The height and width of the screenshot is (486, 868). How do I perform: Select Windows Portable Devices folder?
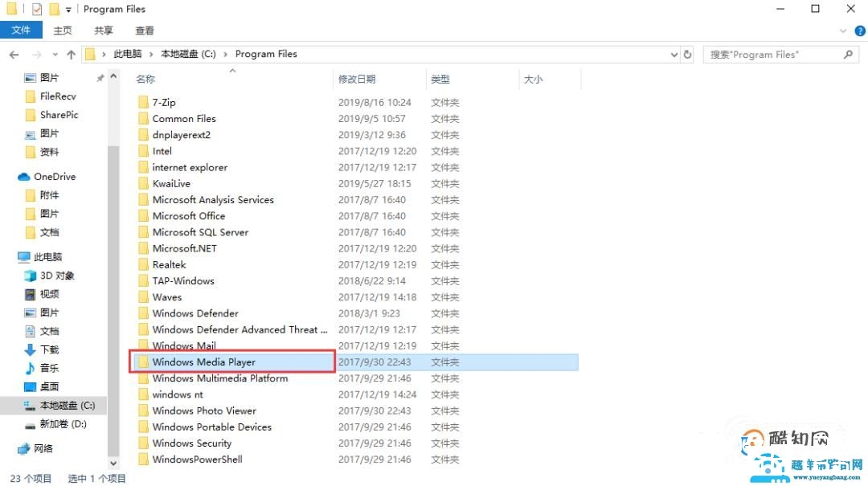pos(212,427)
